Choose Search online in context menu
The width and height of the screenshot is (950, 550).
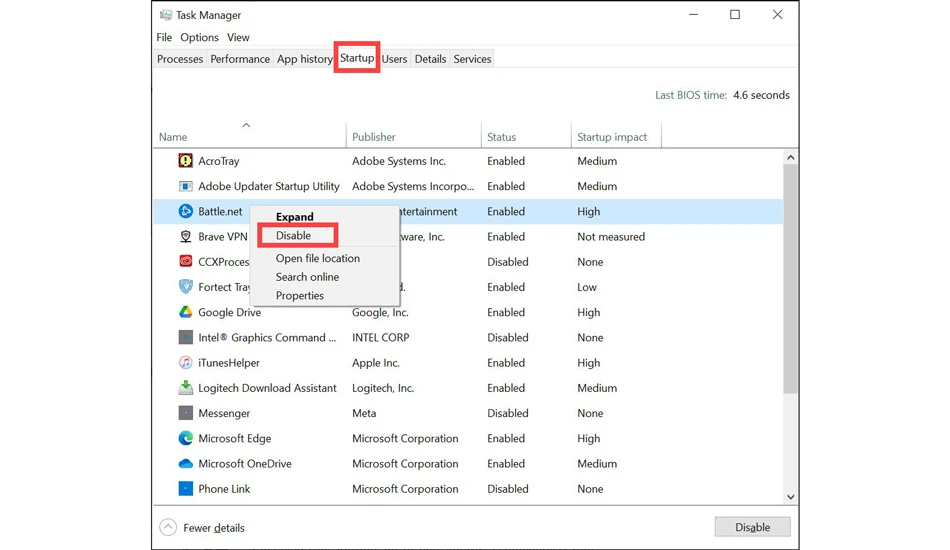(307, 277)
